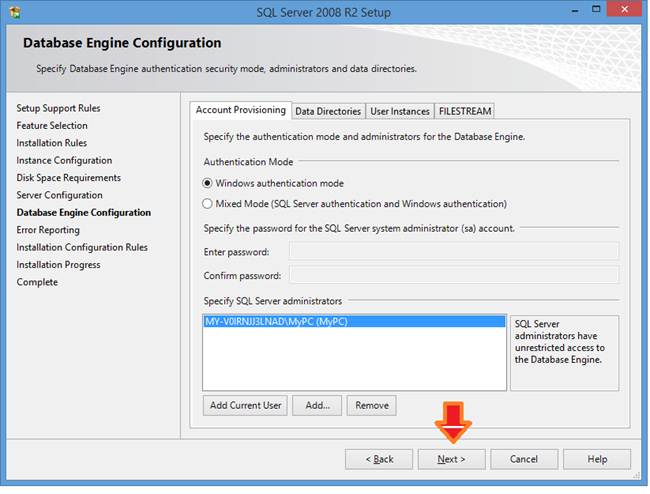This screenshot has height=494, width=650.
Task: Click the Enter password field
Action: coord(454,251)
